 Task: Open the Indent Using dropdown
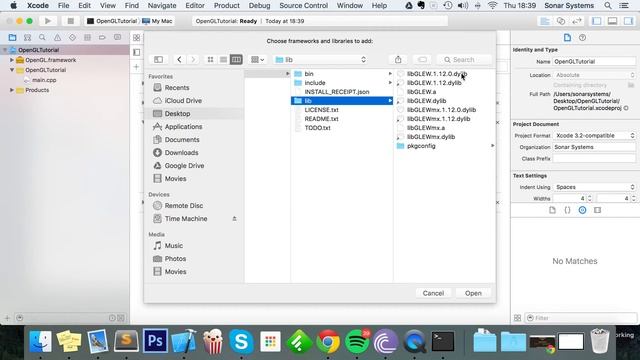594,187
